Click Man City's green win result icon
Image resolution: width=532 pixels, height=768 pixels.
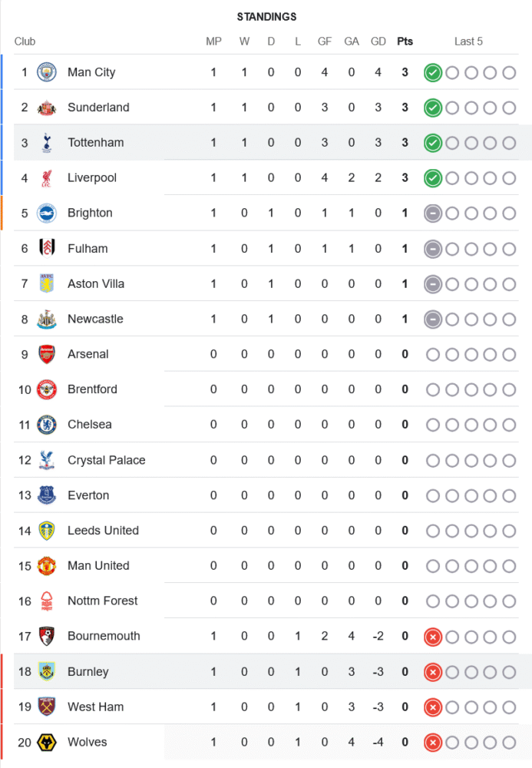[433, 73]
